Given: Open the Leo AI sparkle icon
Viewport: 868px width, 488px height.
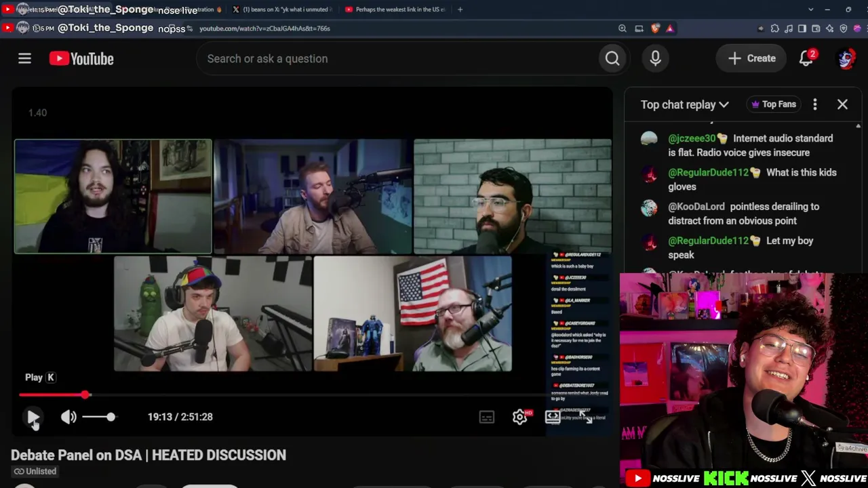Looking at the screenshot, I should (829, 28).
